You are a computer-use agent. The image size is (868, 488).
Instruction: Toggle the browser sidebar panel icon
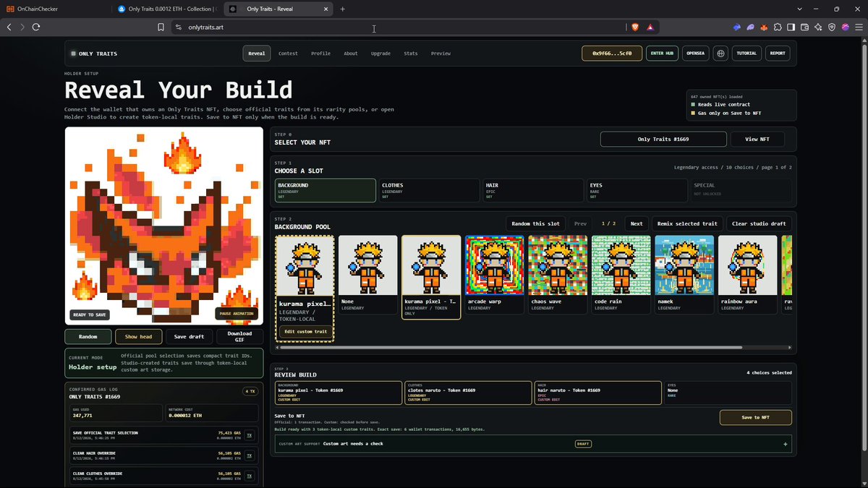[x=791, y=27]
